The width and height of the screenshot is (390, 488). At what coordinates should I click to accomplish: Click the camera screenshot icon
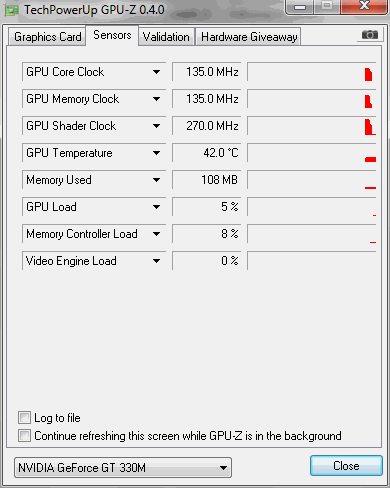[x=370, y=34]
